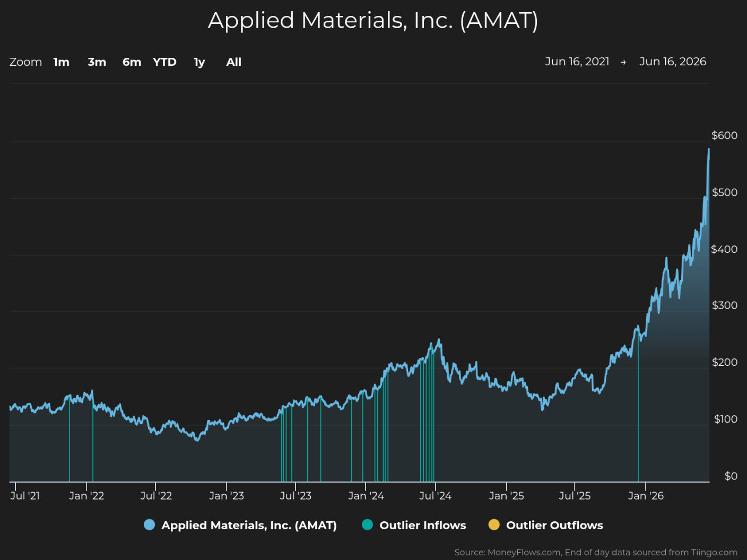Viewport: 747px width, 560px height.
Task: Click the Jul '24 axis label
Action: point(435,496)
